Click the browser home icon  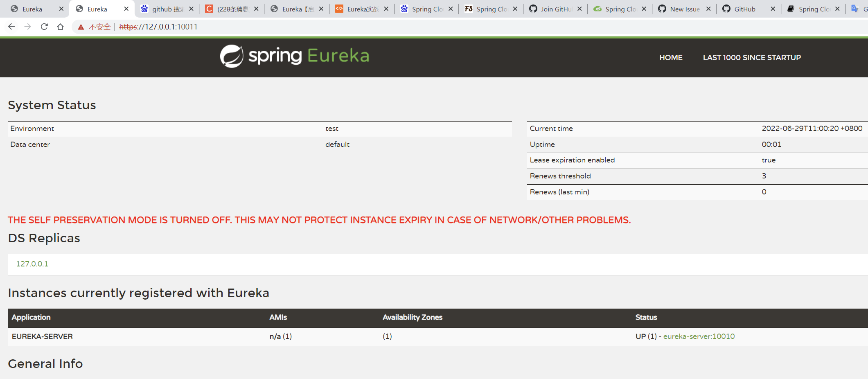click(x=61, y=27)
